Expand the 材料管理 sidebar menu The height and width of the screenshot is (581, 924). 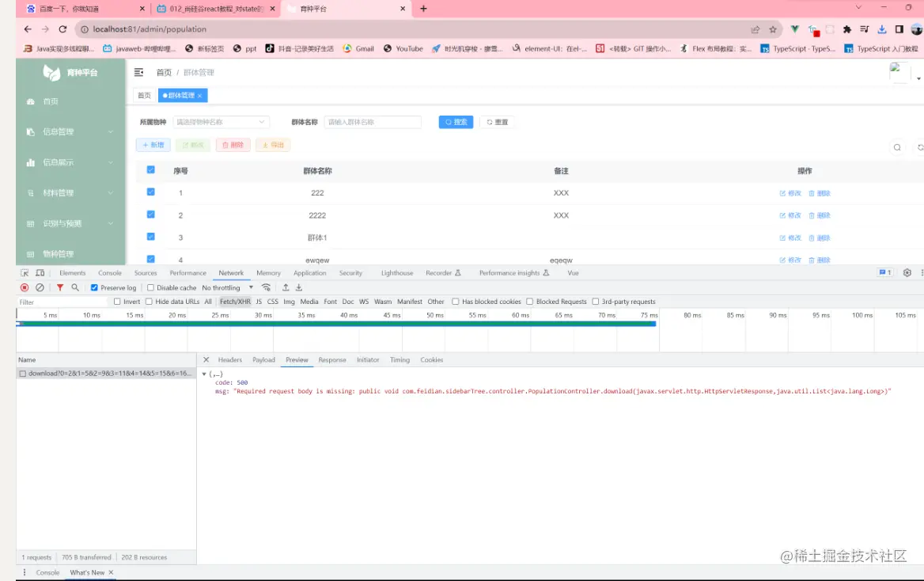click(x=70, y=193)
